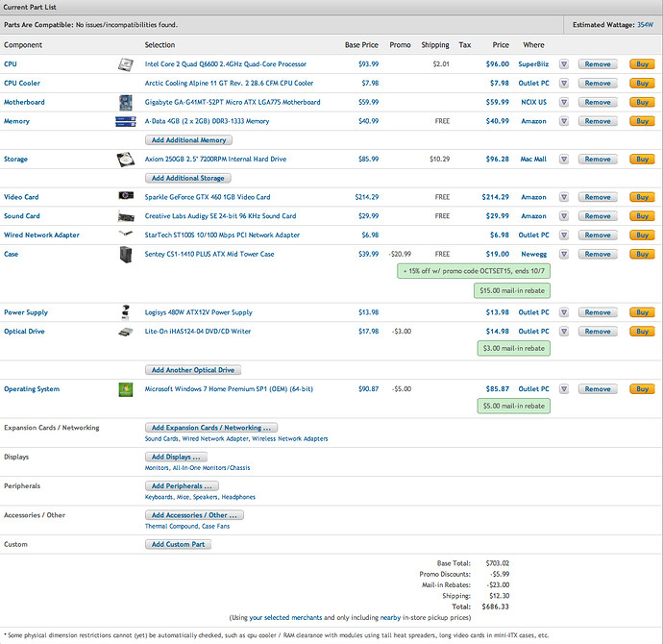Buy the Axiom 250GB hard drive
This screenshot has height=644, width=663.
pos(642,160)
